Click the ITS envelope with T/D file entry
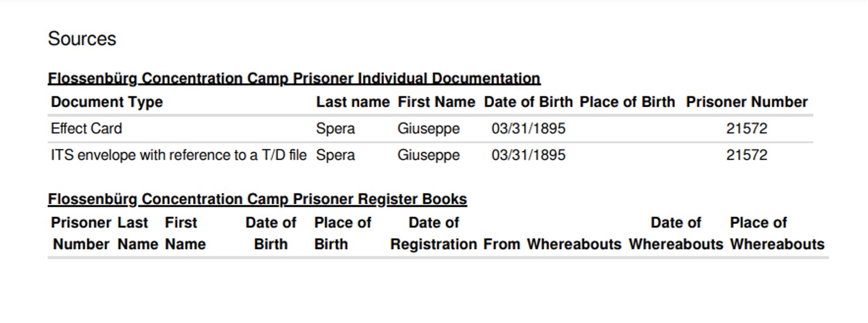Viewport: 868px width, 323px height. click(179, 155)
